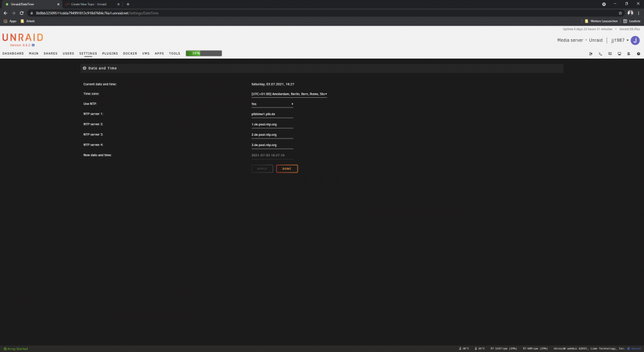Click the Unraid OS Plus text
The height and width of the screenshot is (352, 644).
click(x=630, y=29)
